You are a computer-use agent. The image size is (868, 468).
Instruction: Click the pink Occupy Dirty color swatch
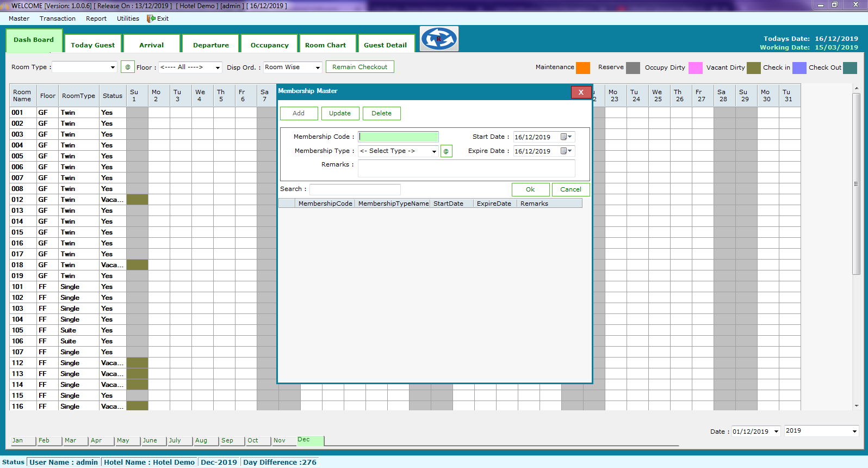click(695, 67)
